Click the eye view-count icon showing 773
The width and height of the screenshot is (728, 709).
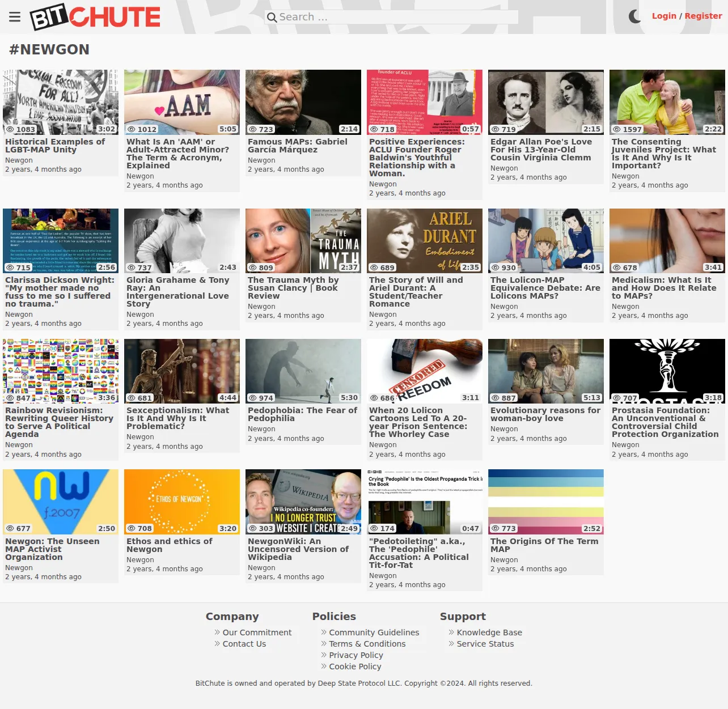496,528
